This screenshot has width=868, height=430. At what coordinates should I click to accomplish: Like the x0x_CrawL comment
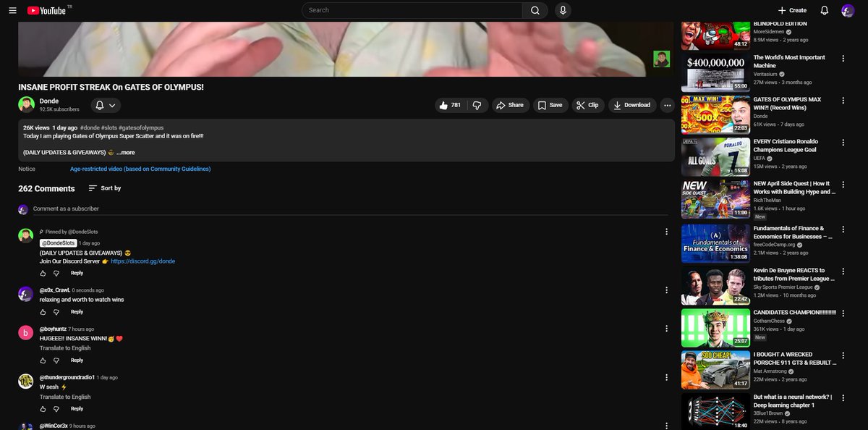click(x=43, y=312)
